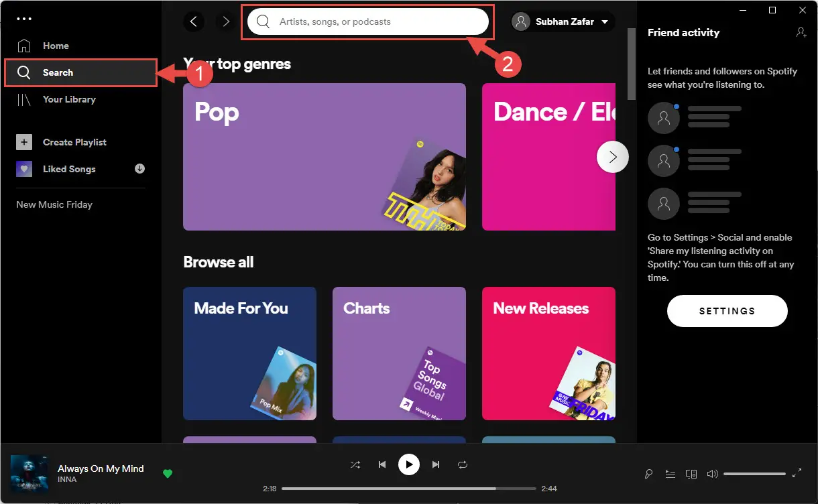This screenshot has width=818, height=504.
Task: Click the SETTINGS button
Action: (727, 311)
